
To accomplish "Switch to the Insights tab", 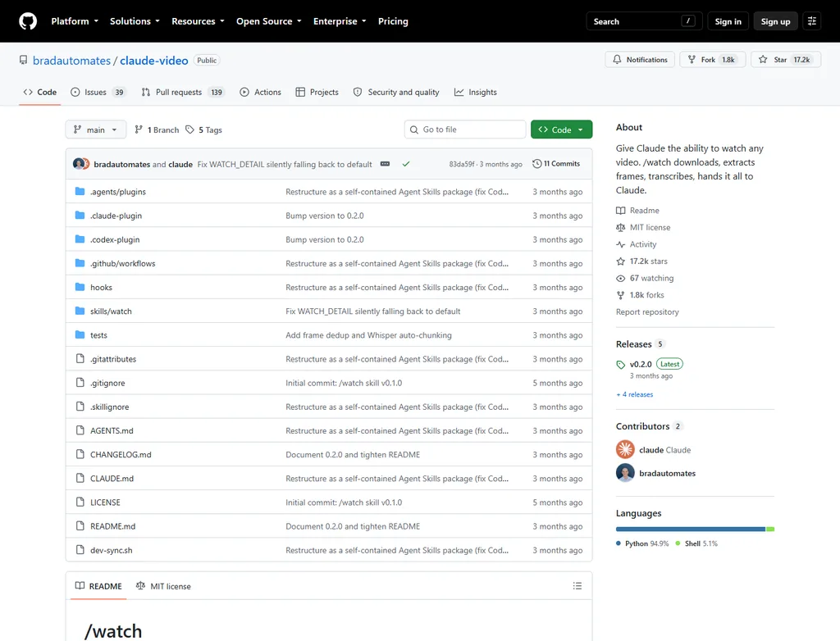I will [x=476, y=92].
